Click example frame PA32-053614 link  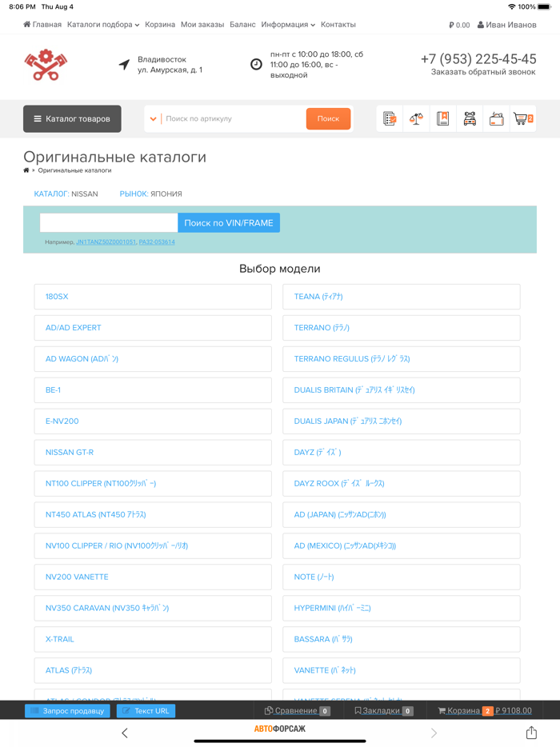click(157, 242)
